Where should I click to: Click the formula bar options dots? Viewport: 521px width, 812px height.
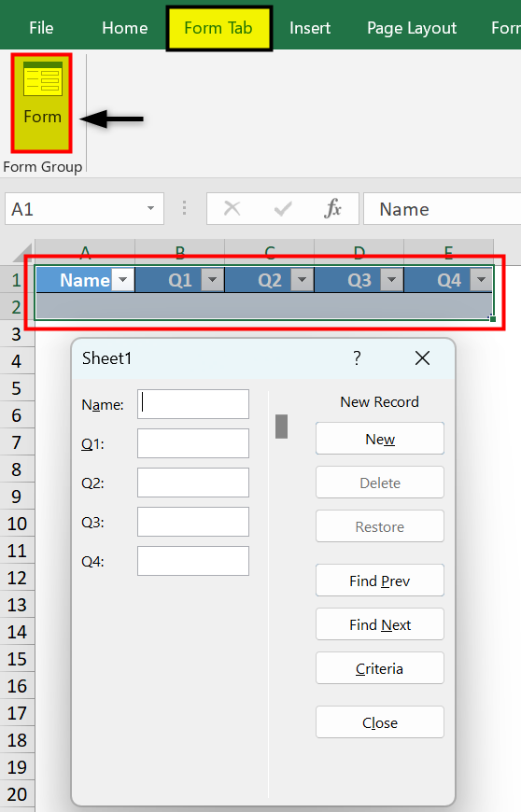pyautogui.click(x=184, y=209)
